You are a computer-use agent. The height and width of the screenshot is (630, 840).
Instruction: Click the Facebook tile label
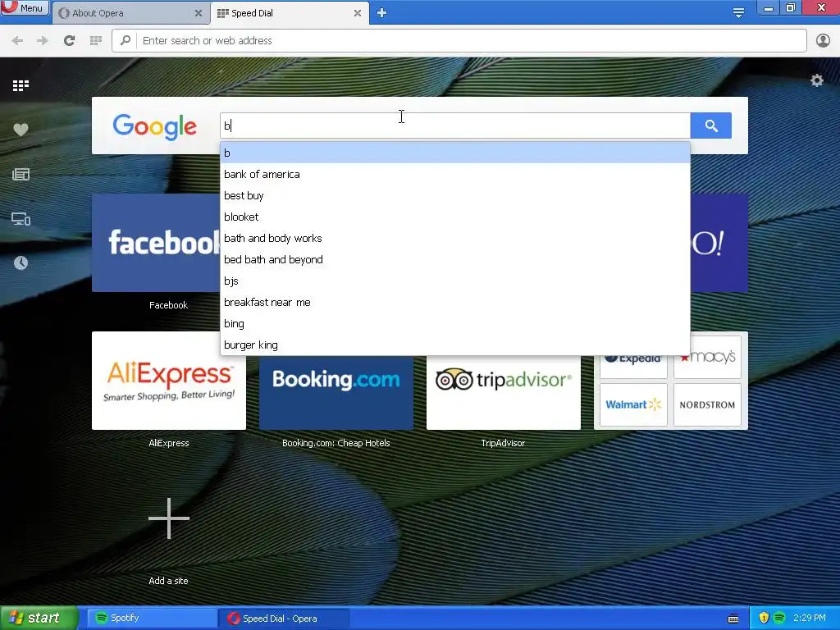click(x=168, y=305)
